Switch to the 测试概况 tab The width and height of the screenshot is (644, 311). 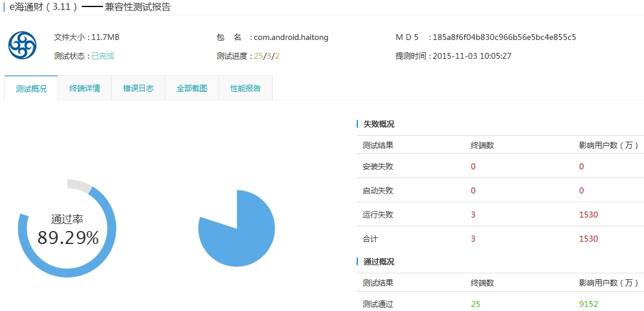31,89
